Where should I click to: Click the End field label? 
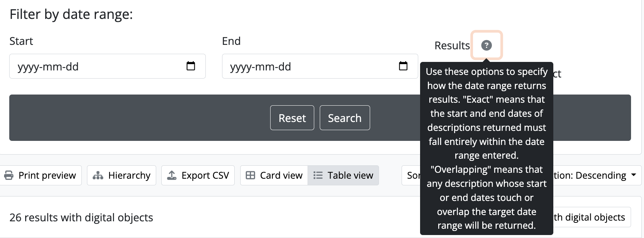(x=231, y=41)
